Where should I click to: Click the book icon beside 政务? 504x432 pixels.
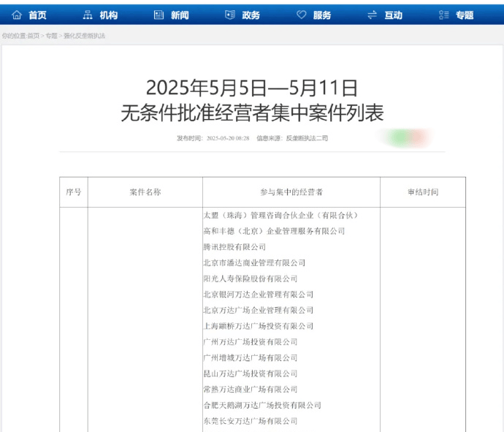tap(230, 15)
